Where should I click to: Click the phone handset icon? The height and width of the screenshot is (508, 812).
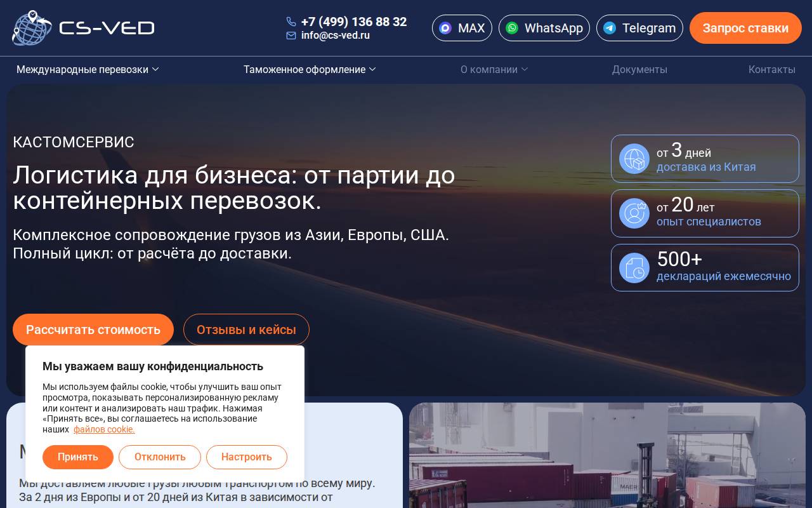[291, 22]
